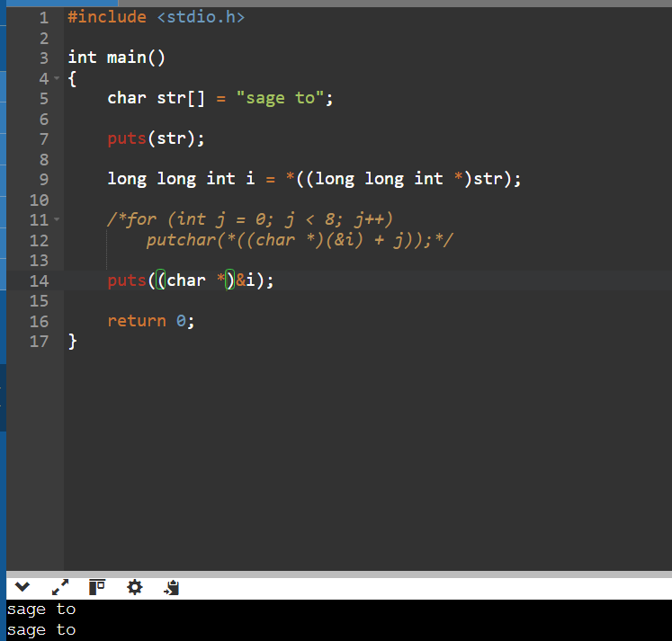
Task: Select line number 1 in the gutter
Action: 44,18
